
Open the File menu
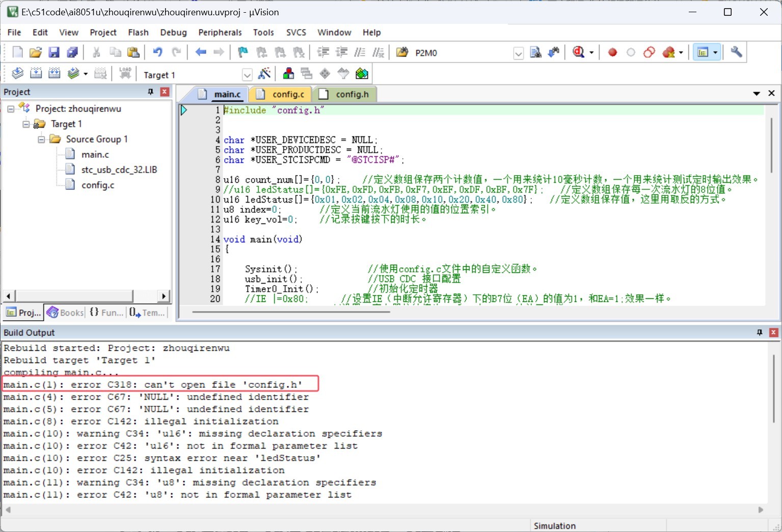(14, 32)
